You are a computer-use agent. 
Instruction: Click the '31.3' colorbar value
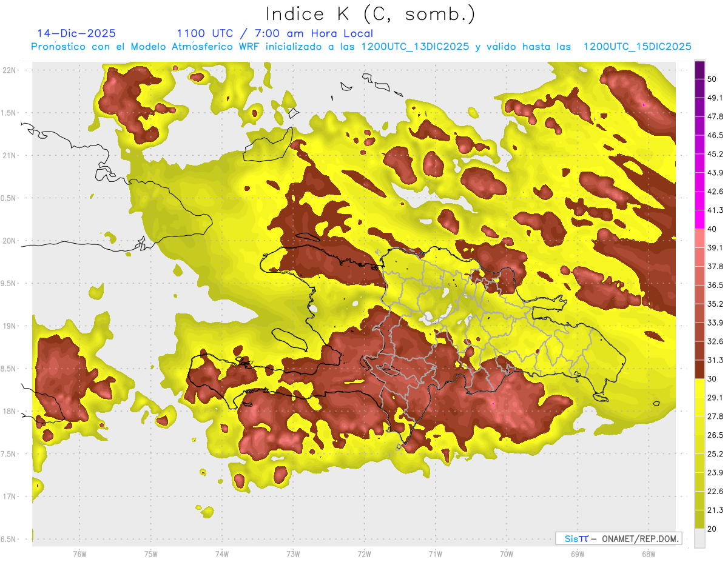[x=715, y=360]
